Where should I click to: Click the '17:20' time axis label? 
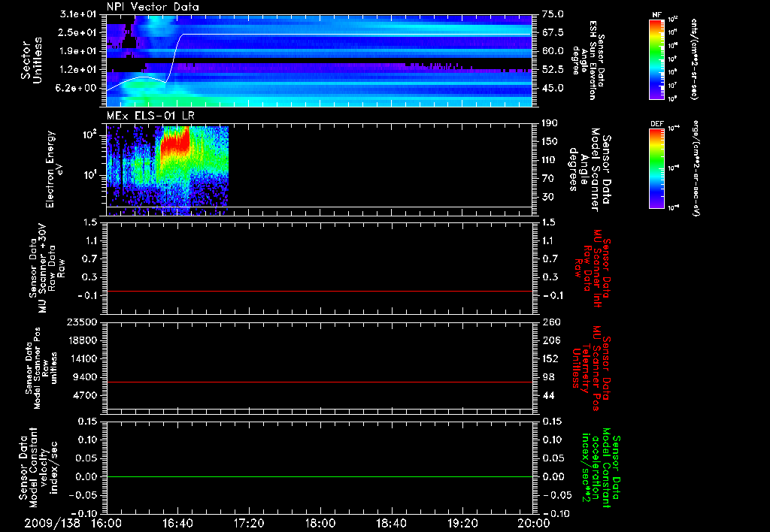pos(249,523)
